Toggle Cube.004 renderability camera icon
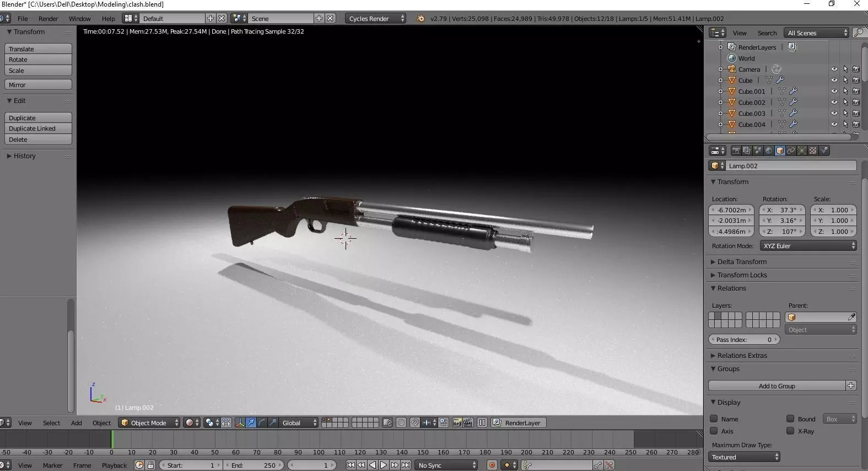This screenshot has width=868, height=471. [x=856, y=124]
